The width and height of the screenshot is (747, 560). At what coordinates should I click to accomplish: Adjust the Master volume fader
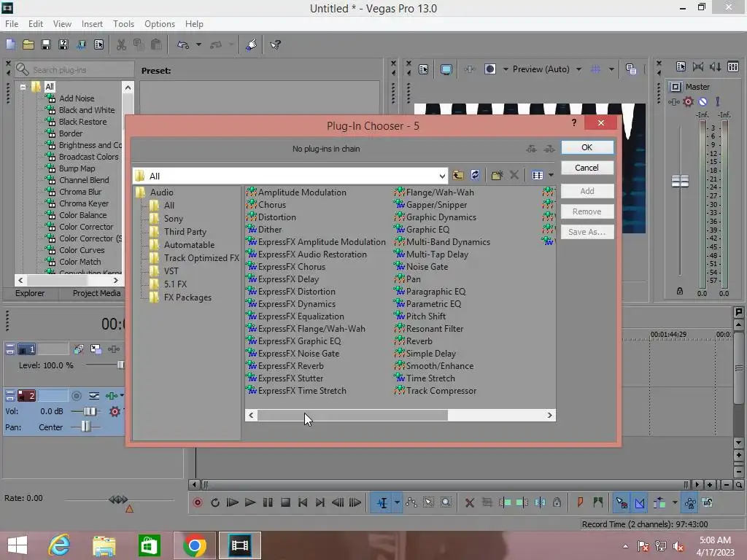point(680,181)
